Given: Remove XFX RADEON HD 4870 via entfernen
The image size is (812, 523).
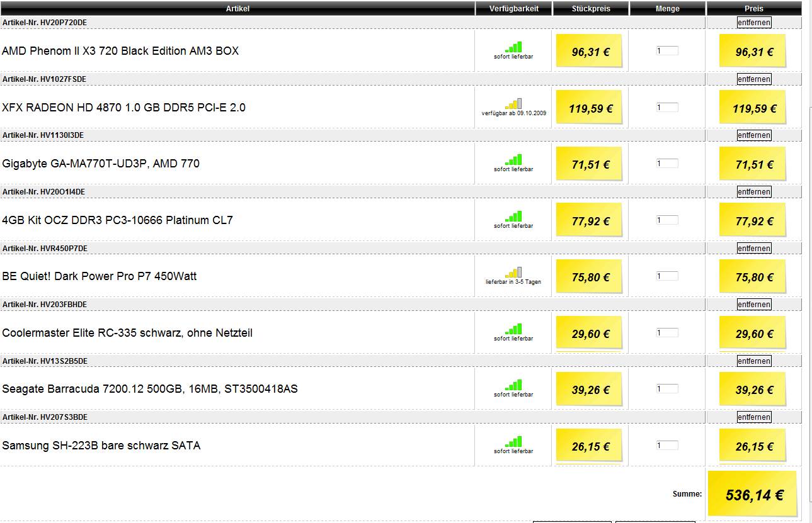Looking at the screenshot, I should pyautogui.click(x=754, y=79).
